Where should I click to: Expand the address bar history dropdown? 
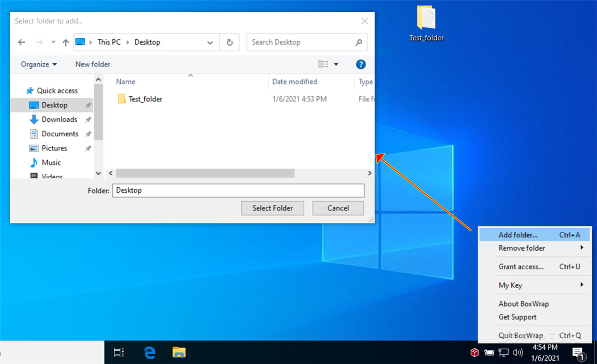pyautogui.click(x=210, y=42)
